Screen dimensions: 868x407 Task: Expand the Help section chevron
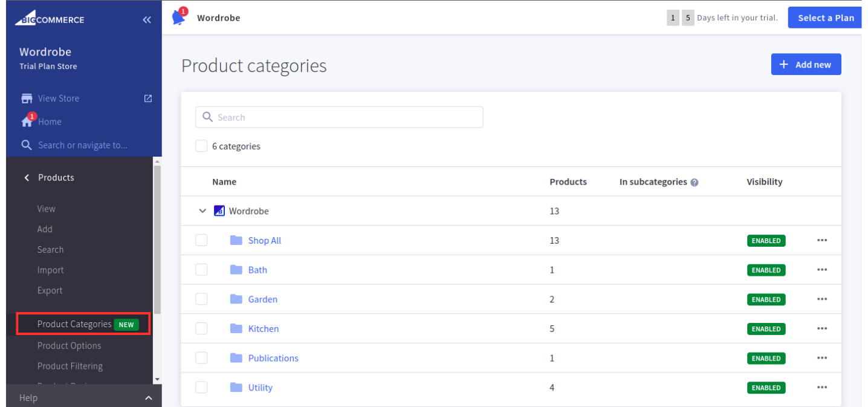tap(149, 398)
